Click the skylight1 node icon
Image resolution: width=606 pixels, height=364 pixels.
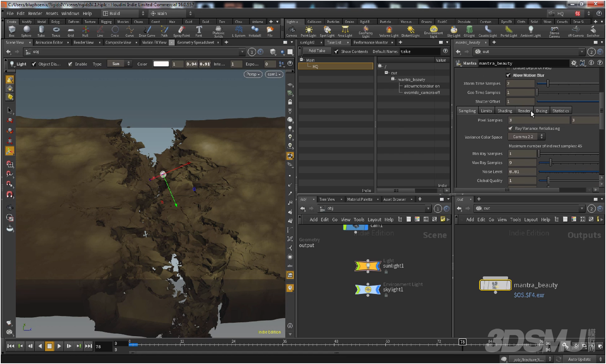(x=367, y=289)
